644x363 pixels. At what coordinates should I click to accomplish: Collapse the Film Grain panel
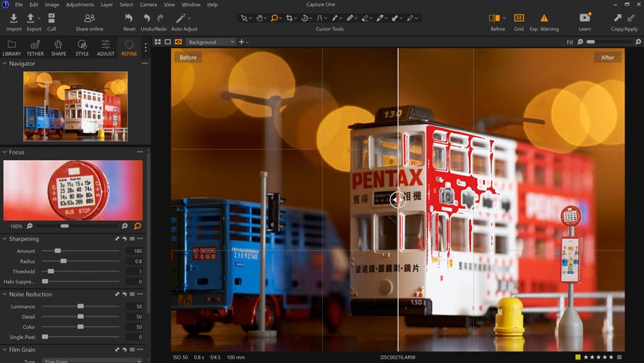4,349
